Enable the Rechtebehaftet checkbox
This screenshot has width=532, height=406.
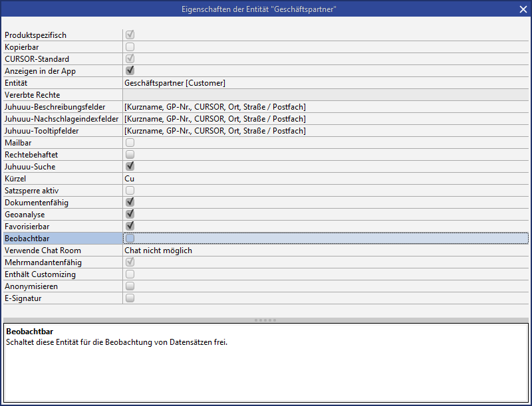click(x=130, y=155)
